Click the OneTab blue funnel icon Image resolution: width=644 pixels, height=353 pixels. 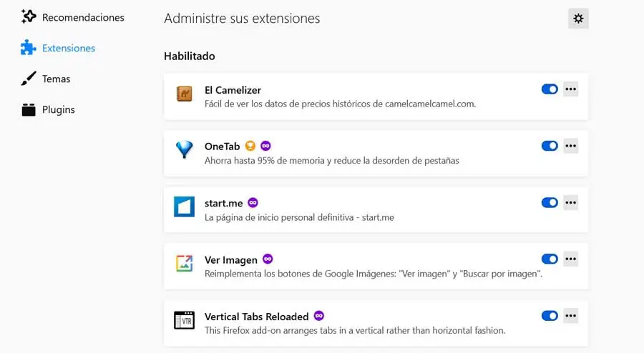coord(184,150)
